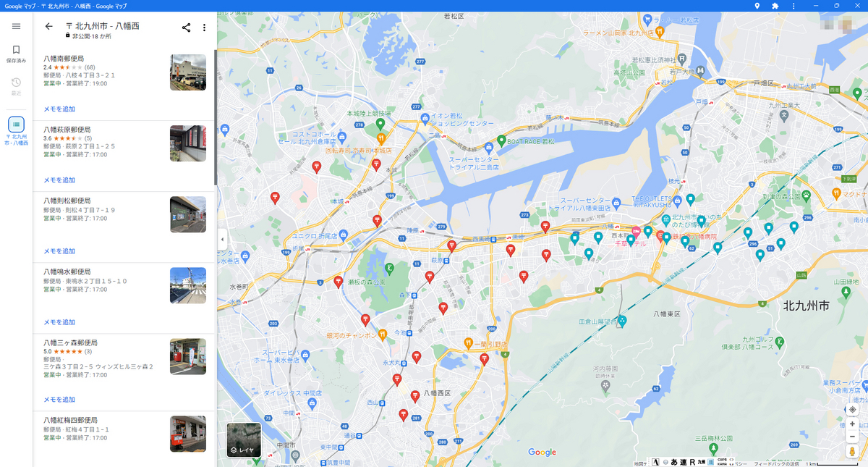Open the 最近 recent history panel

16,86
